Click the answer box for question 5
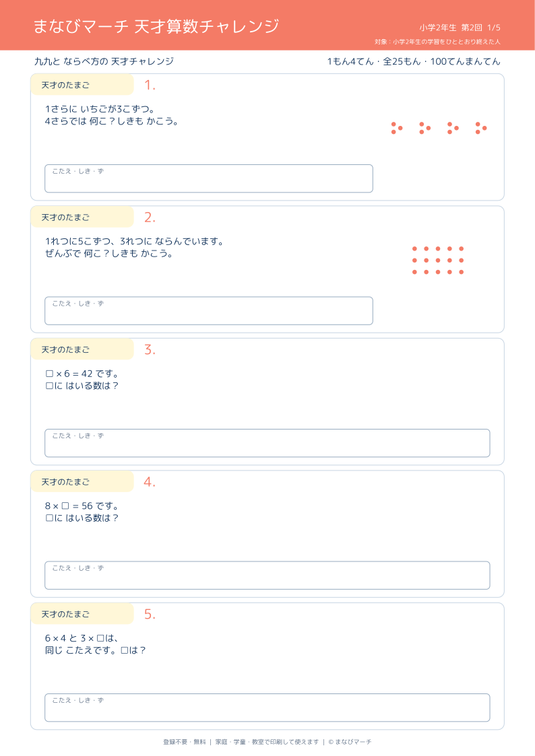This screenshot has width=535, height=756. (267, 708)
